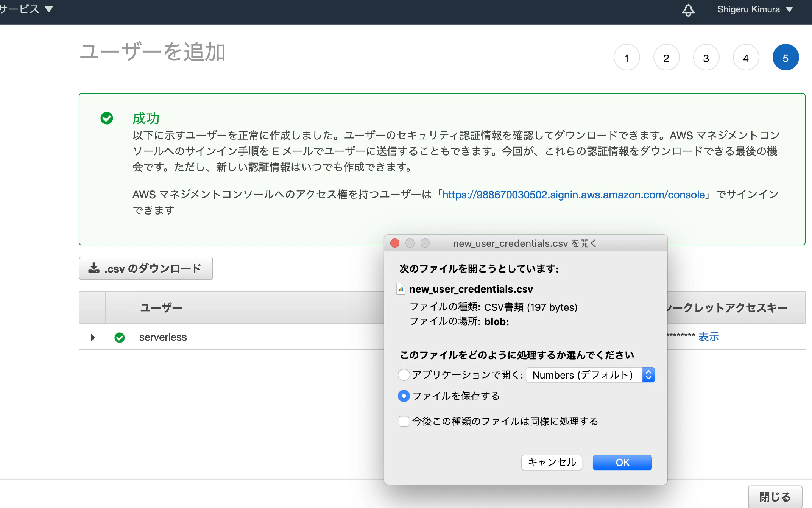Image resolution: width=812 pixels, height=508 pixels.
Task: Click the ユーザーを追加 page heading
Action: pyautogui.click(x=153, y=52)
